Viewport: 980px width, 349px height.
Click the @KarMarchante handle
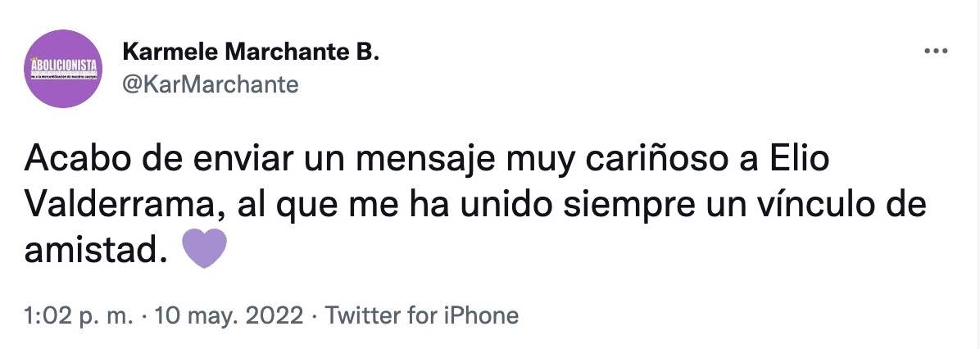click(x=210, y=84)
